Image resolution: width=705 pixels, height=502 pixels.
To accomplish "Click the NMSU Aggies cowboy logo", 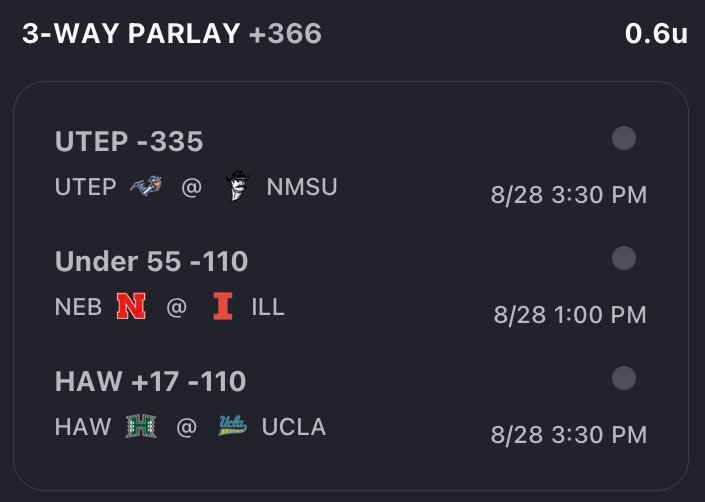I will pos(238,186).
